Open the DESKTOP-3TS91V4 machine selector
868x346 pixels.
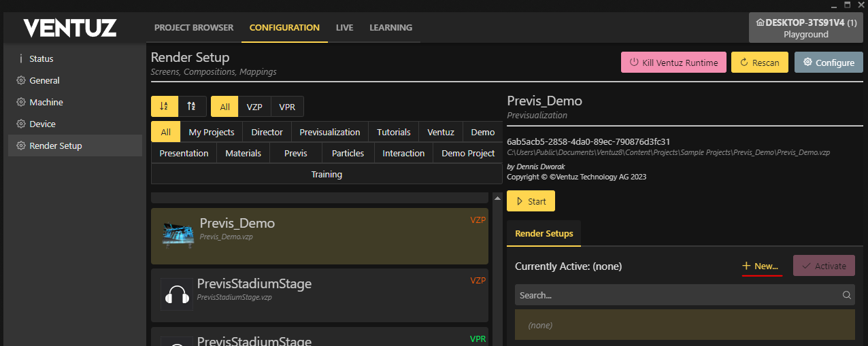point(805,28)
